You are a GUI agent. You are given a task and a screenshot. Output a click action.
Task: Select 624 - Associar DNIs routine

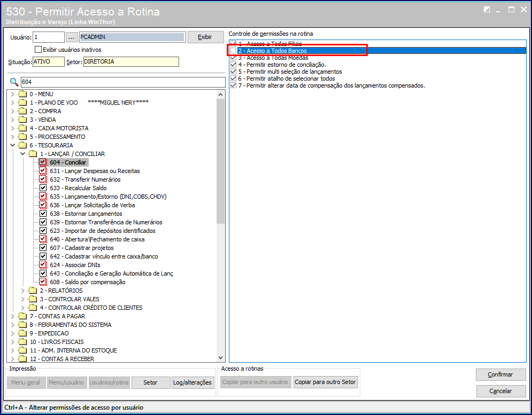coord(75,265)
